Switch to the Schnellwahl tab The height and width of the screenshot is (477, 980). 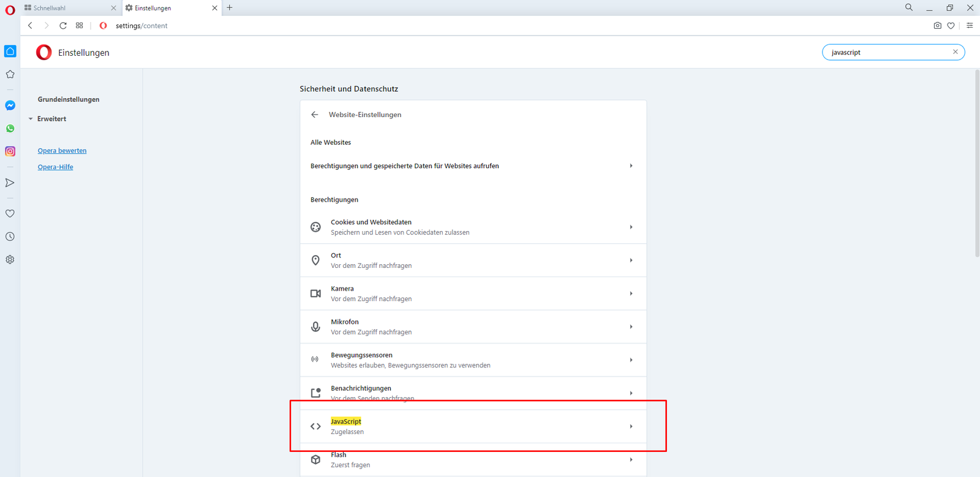pos(64,8)
